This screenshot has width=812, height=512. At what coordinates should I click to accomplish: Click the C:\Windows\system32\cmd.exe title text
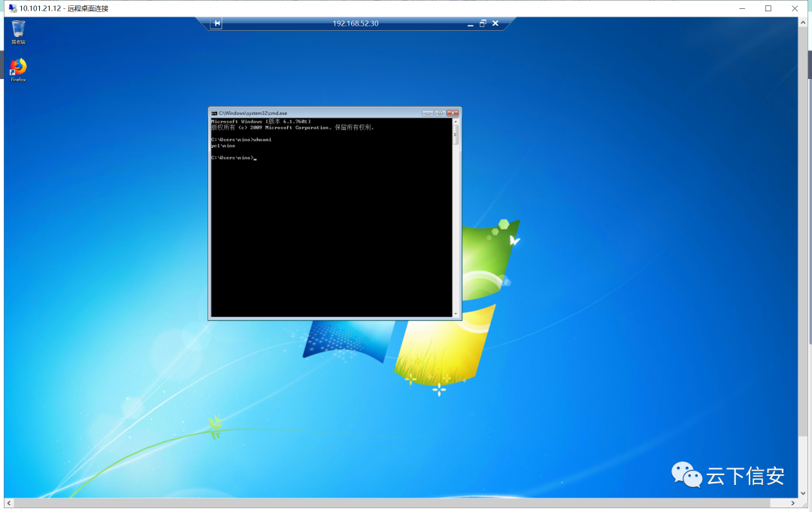point(253,113)
